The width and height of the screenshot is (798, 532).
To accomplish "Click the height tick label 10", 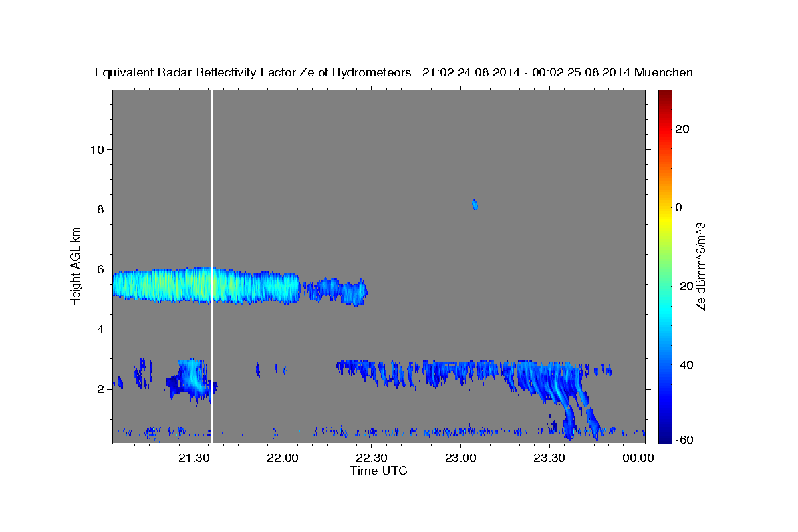I will (96, 149).
